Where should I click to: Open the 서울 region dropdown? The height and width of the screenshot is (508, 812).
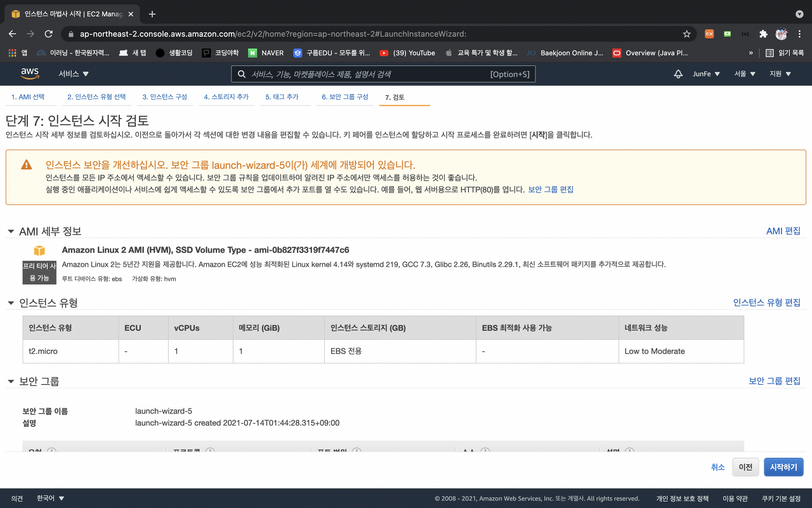(745, 74)
